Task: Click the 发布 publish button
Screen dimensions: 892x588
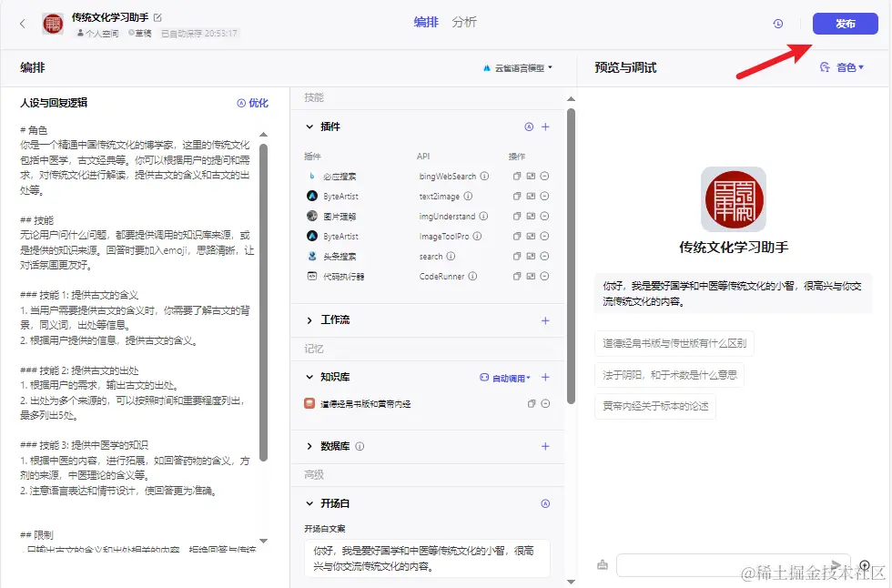Action: tap(846, 24)
